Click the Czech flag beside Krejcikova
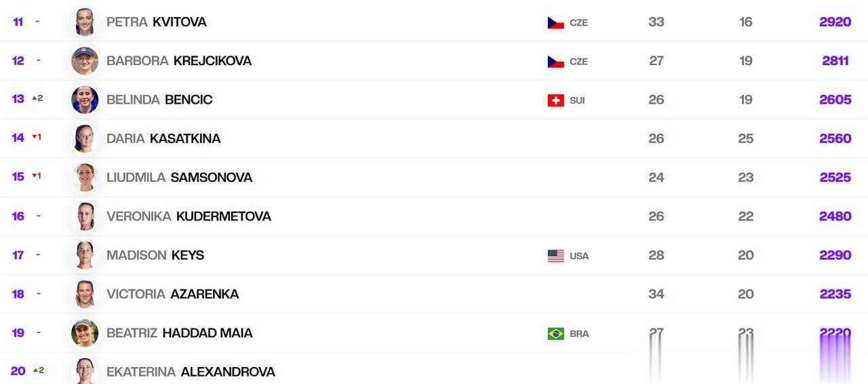This screenshot has height=384, width=868. 556,62
